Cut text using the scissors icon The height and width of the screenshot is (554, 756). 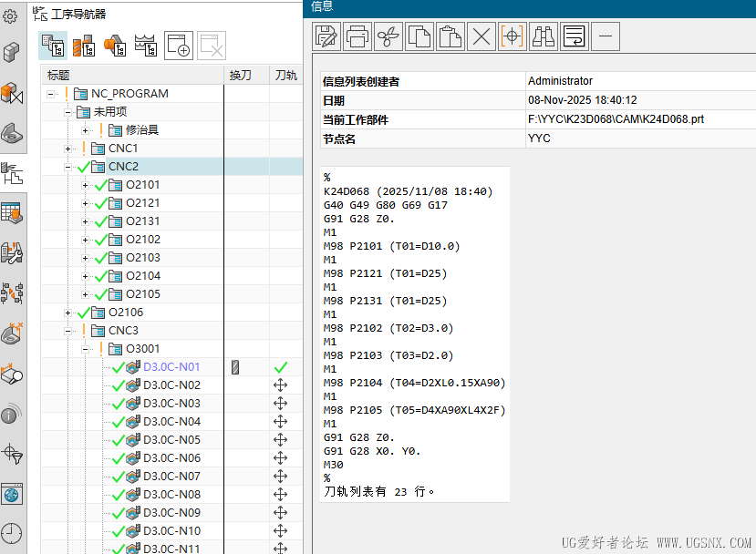(388, 36)
